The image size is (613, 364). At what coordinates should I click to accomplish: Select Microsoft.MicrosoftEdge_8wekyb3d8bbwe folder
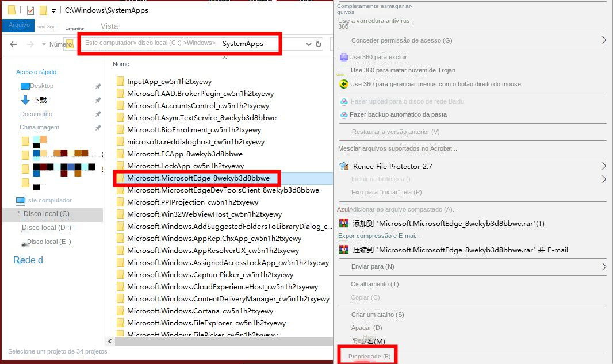pyautogui.click(x=198, y=178)
